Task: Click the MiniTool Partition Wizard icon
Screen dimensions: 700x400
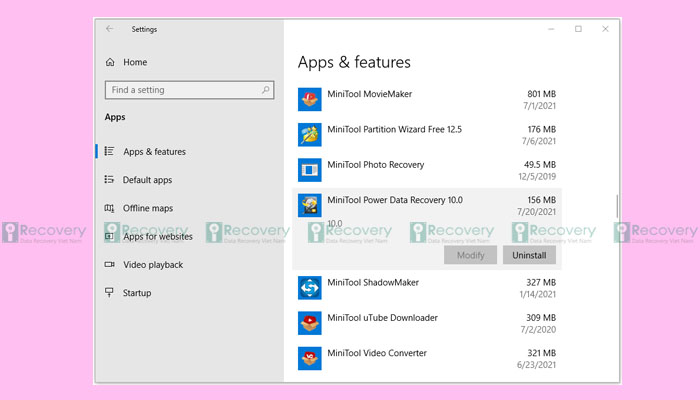Action: [309, 134]
